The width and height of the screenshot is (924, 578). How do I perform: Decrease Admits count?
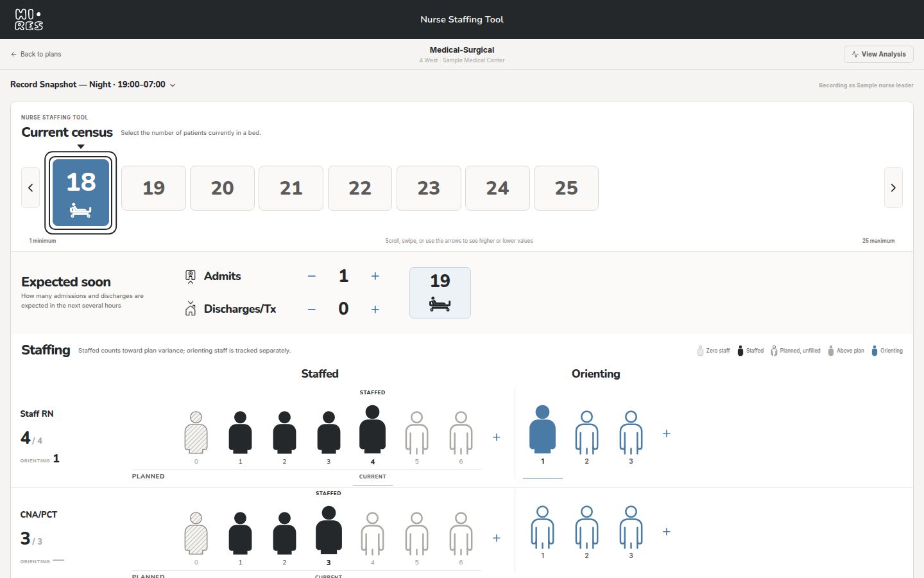[x=312, y=276]
